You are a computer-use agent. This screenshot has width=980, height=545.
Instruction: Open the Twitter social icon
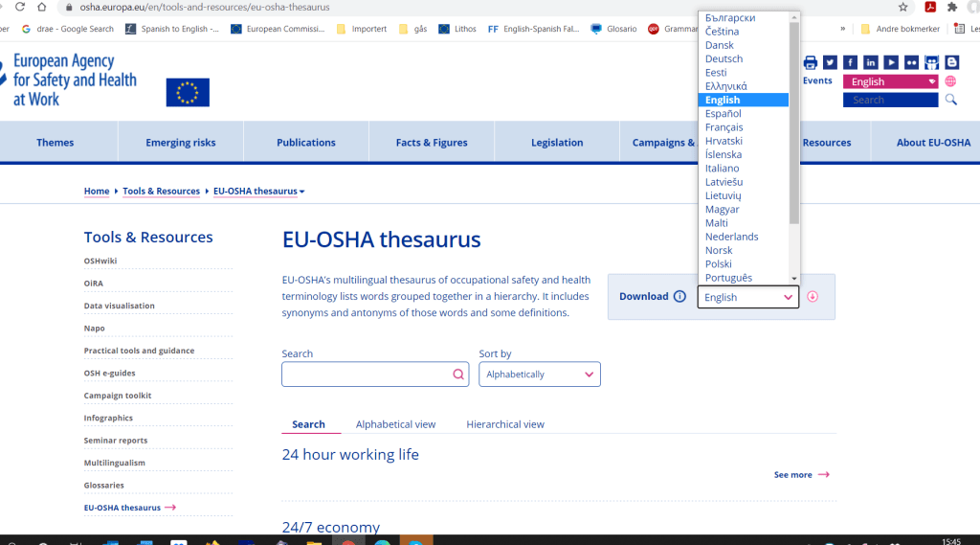pyautogui.click(x=830, y=62)
